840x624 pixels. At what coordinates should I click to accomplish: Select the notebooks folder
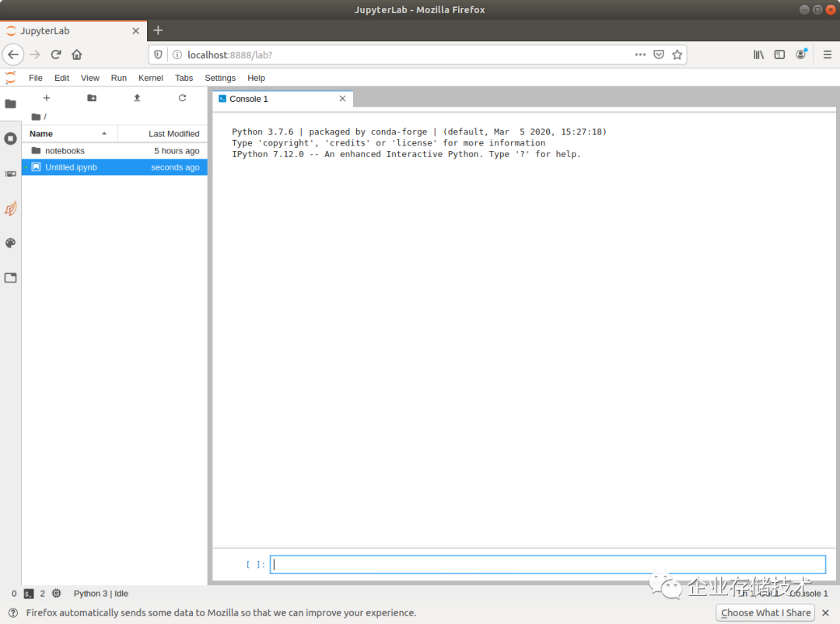click(x=114, y=151)
